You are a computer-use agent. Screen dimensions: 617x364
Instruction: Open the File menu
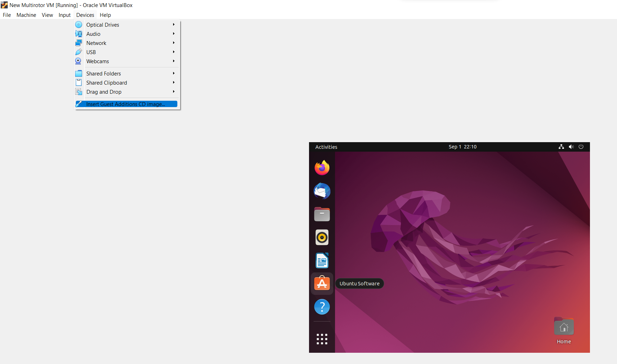7,15
